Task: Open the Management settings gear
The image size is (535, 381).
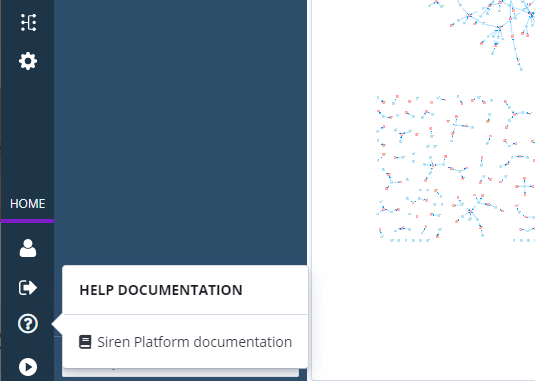Action: [x=28, y=61]
